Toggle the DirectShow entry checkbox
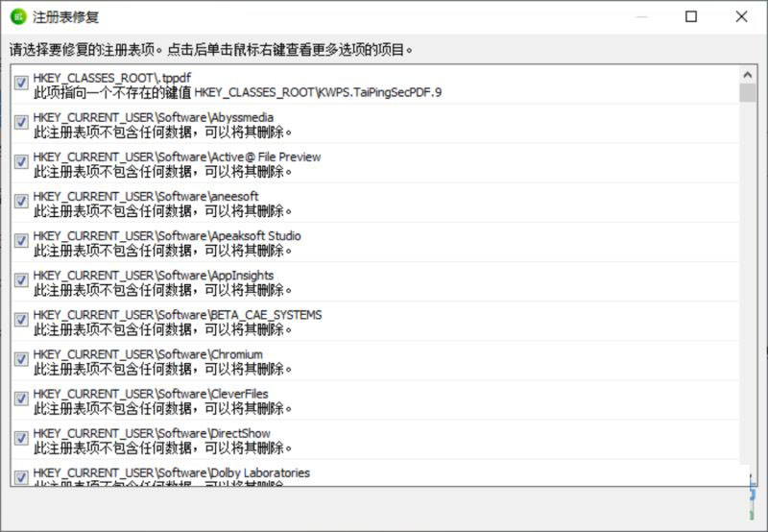Image resolution: width=768 pixels, height=532 pixels. [x=21, y=438]
